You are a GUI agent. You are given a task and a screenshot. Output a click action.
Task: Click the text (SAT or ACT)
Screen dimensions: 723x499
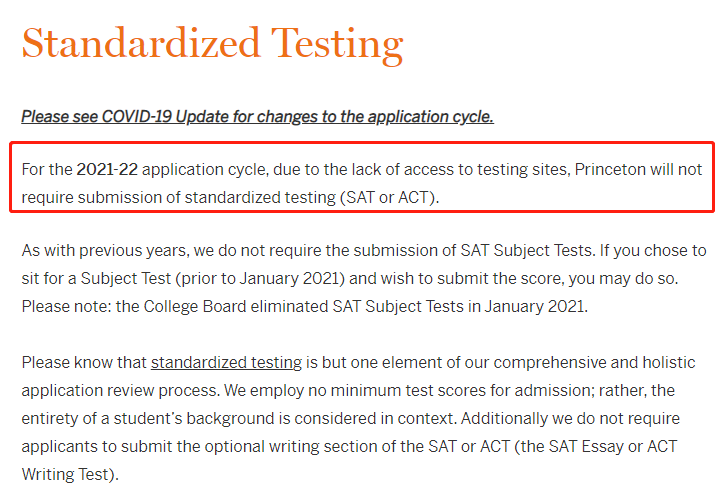(389, 198)
